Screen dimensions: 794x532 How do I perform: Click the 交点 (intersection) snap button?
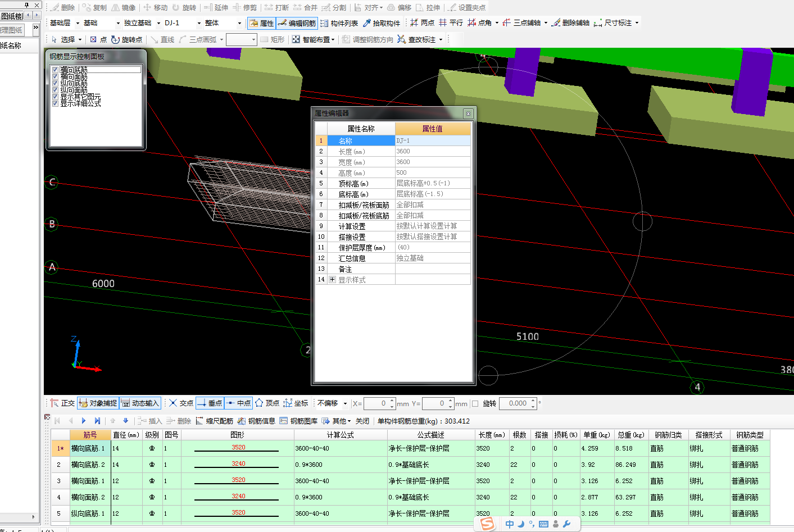tap(182, 403)
